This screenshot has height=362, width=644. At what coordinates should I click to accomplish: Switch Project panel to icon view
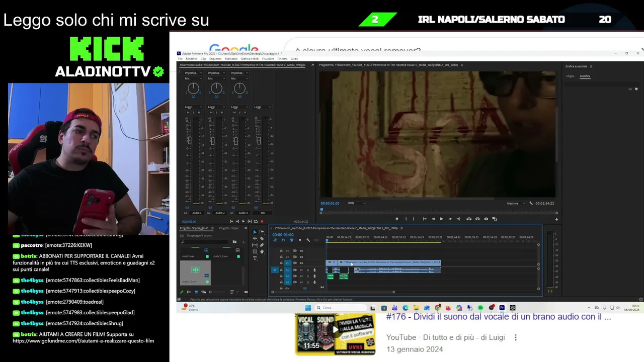pyautogui.click(x=196, y=292)
